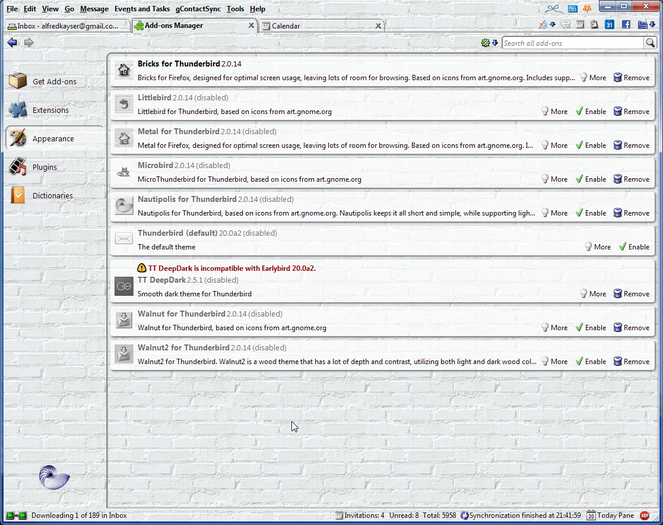
Task: Click the blue folder toolbar icon
Action: (642, 25)
